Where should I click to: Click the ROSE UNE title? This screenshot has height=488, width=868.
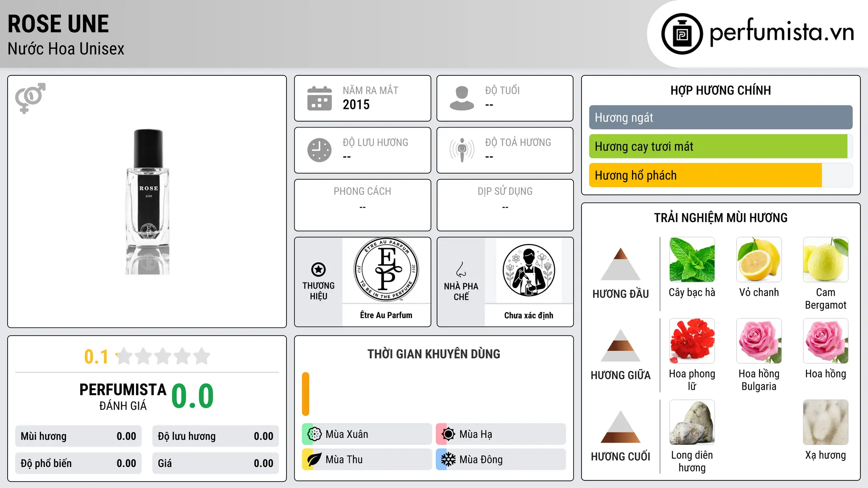(x=58, y=24)
